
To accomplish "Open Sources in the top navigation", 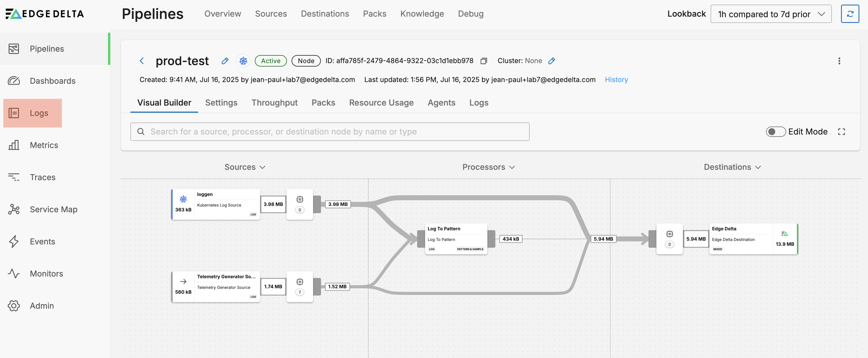I will [271, 14].
